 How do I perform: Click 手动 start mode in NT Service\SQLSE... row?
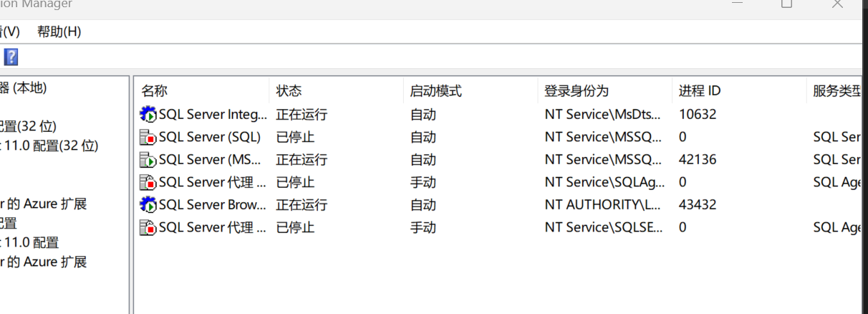pos(423,227)
